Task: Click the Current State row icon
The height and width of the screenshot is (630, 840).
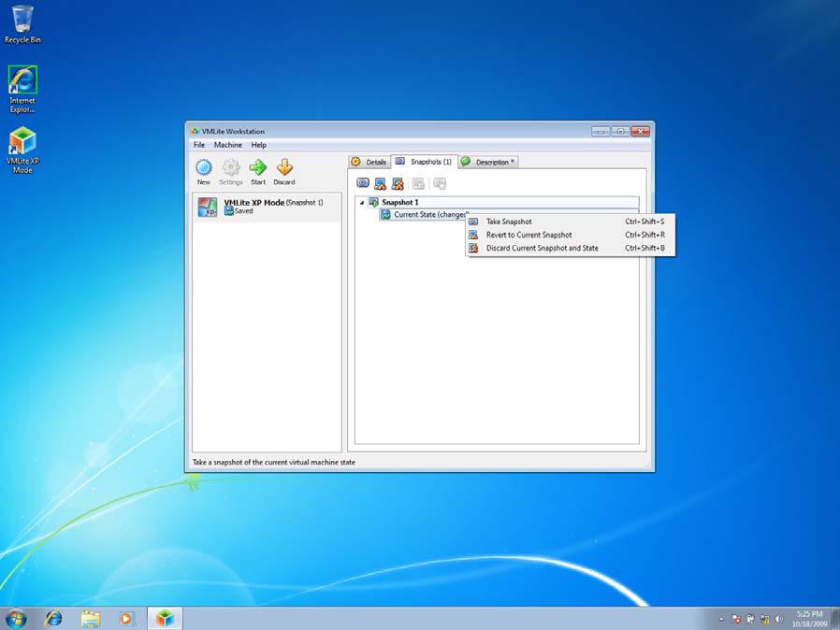Action: pyautogui.click(x=385, y=214)
